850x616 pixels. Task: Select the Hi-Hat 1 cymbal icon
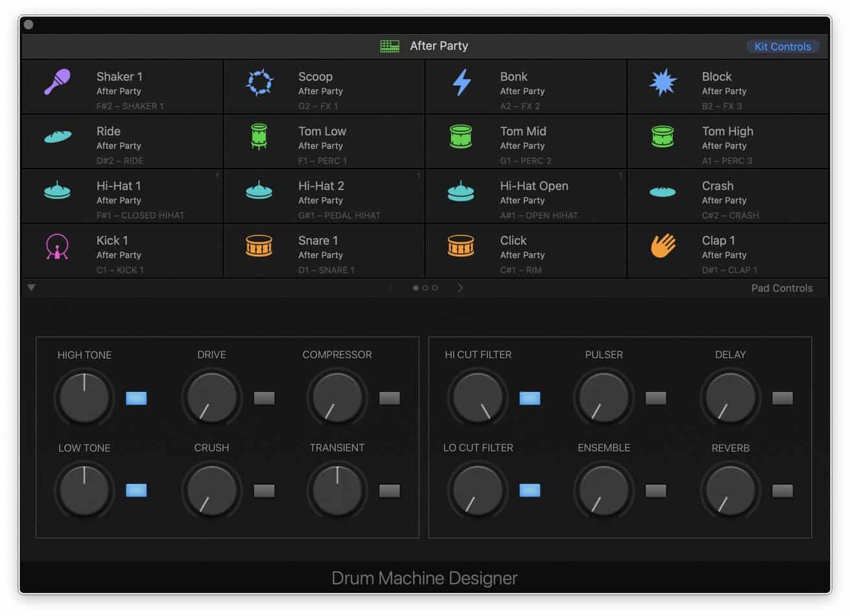57,191
